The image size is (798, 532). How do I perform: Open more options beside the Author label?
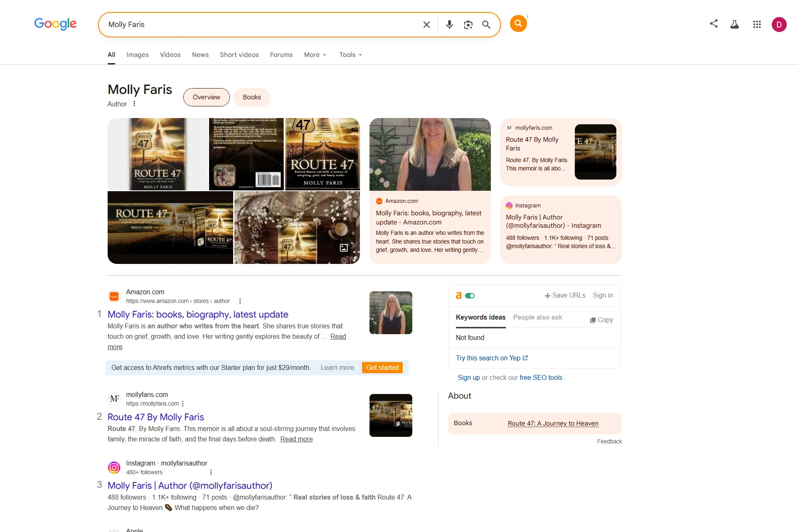click(134, 104)
